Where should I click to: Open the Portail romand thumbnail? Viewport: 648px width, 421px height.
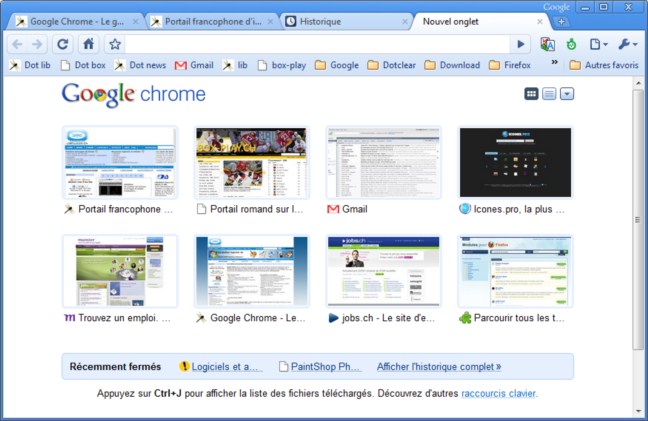tap(251, 162)
